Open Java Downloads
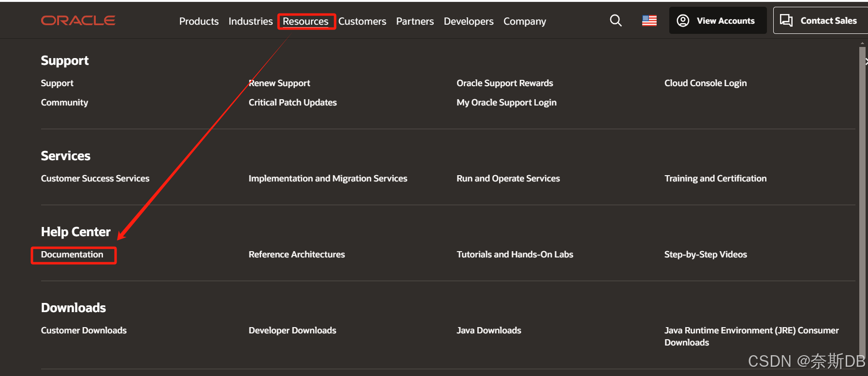Image resolution: width=868 pixels, height=376 pixels. (x=489, y=331)
